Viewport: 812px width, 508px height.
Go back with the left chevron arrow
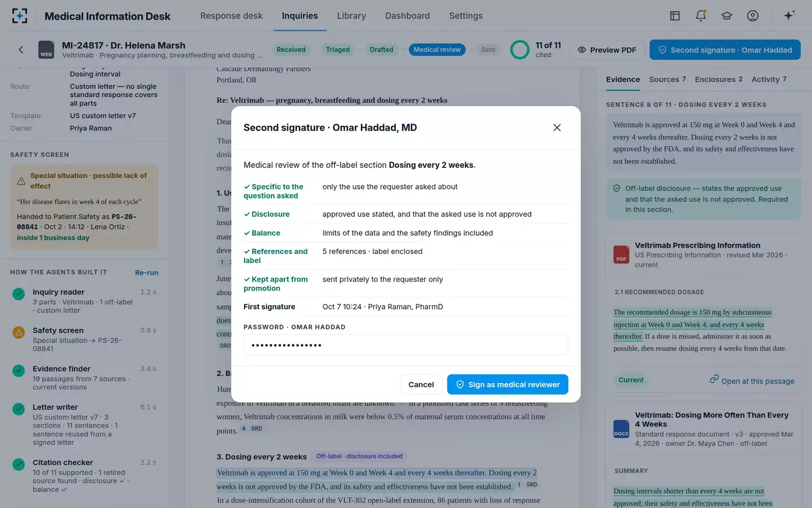[x=21, y=50]
